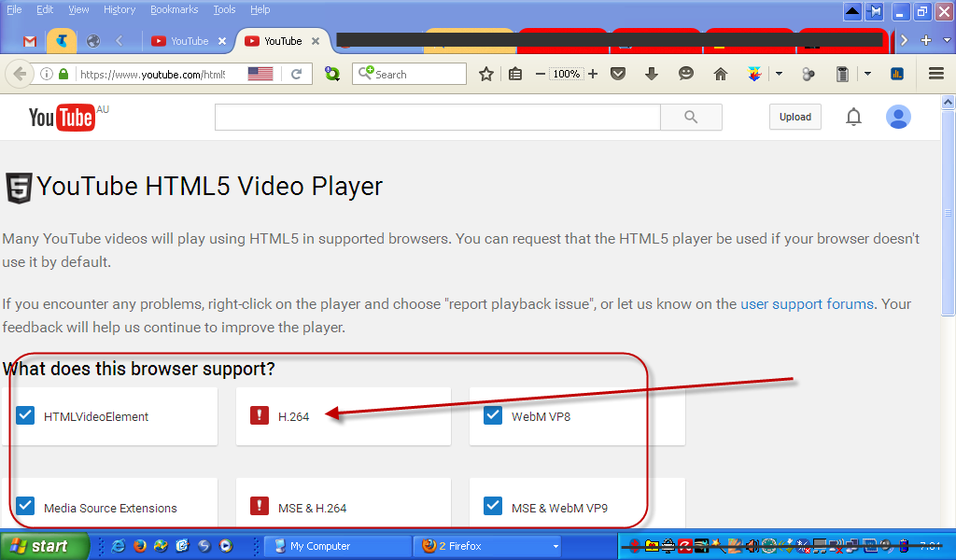The image size is (956, 560).
Task: Open the Firefox hamburger menu
Action: click(x=936, y=75)
